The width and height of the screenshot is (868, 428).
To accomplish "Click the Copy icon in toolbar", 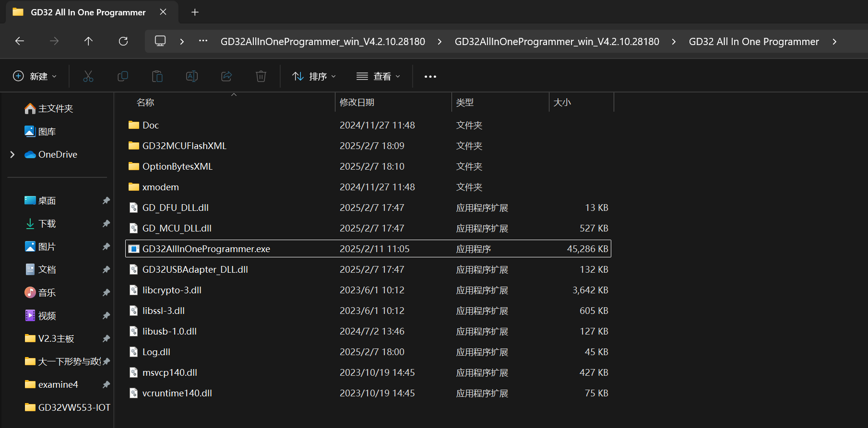I will click(123, 76).
